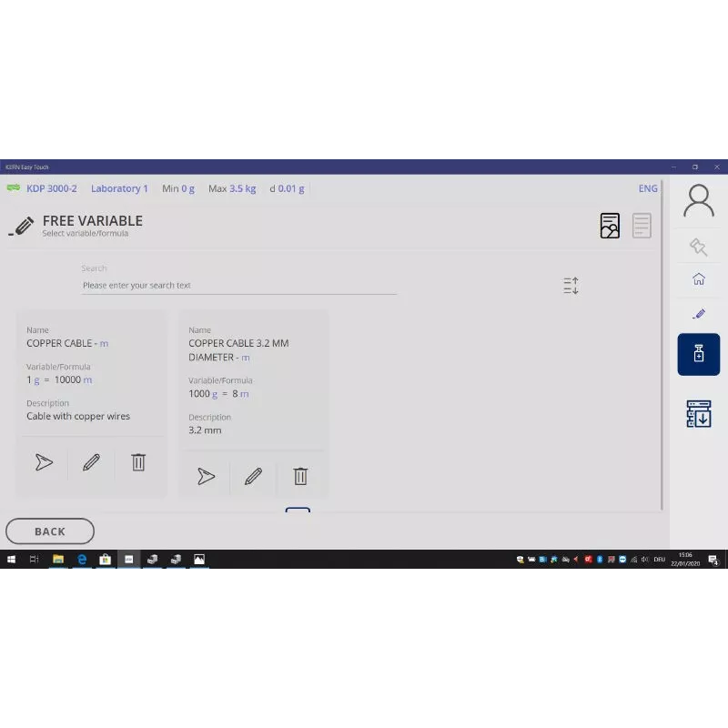The height and width of the screenshot is (728, 728).
Task: Change the ENG language setting
Action: (647, 188)
